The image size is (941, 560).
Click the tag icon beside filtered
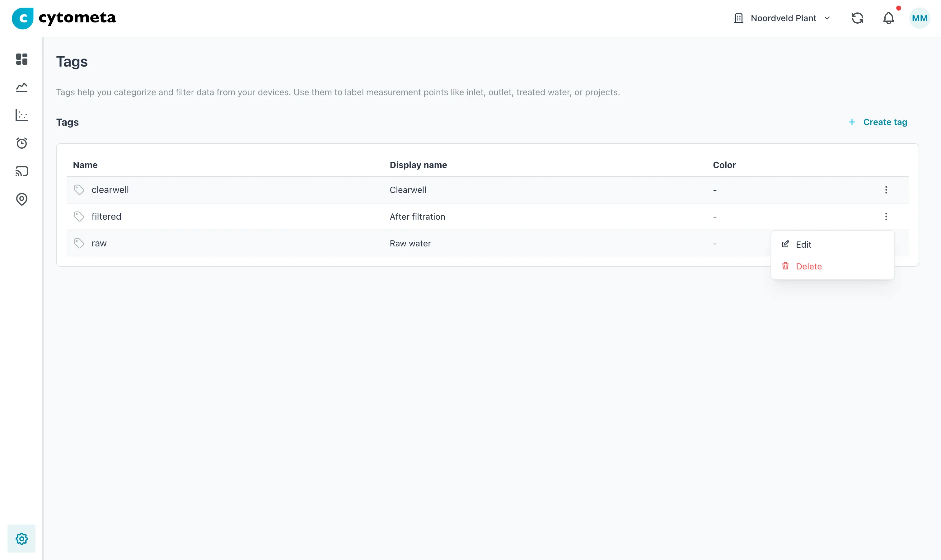coord(79,217)
